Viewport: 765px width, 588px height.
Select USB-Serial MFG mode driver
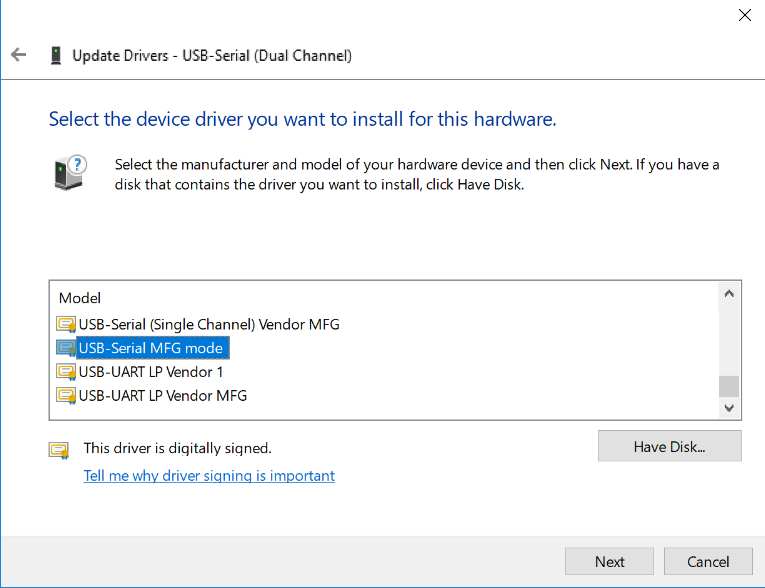[x=151, y=348]
